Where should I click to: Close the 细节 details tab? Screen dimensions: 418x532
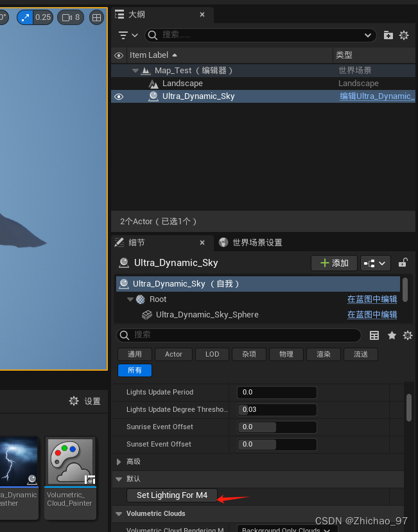coord(202,243)
